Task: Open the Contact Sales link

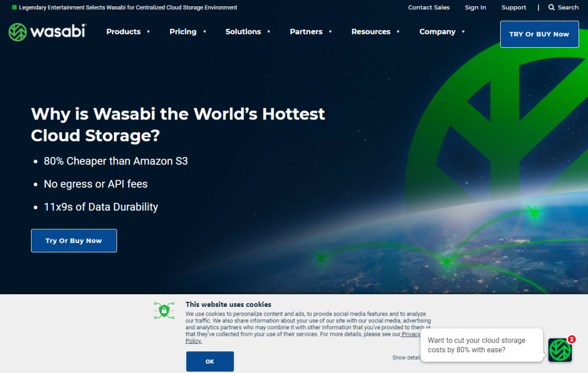Action: click(428, 7)
